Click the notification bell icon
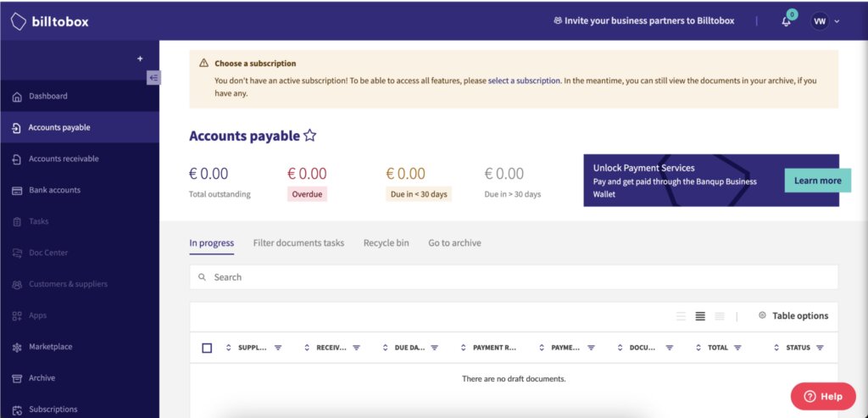 tap(786, 21)
